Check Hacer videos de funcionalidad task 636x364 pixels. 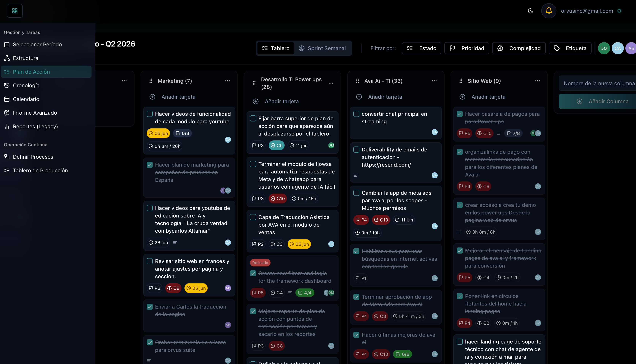(x=150, y=114)
